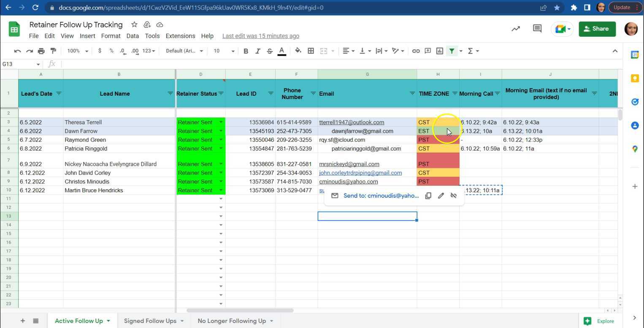This screenshot has height=328, width=644.
Task: Click the insert link icon
Action: (x=416, y=51)
